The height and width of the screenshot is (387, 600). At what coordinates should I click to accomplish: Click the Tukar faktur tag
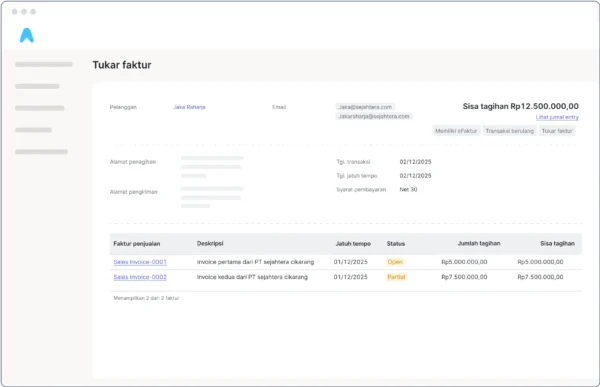coord(557,131)
